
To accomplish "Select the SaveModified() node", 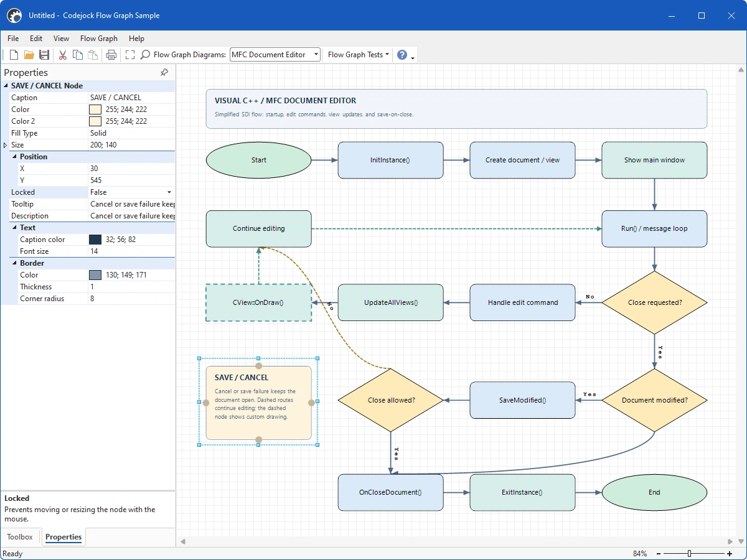I will [522, 400].
